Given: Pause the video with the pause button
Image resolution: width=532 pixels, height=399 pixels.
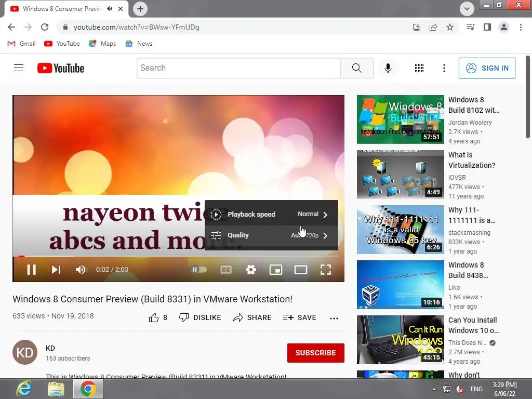Looking at the screenshot, I should pyautogui.click(x=32, y=270).
